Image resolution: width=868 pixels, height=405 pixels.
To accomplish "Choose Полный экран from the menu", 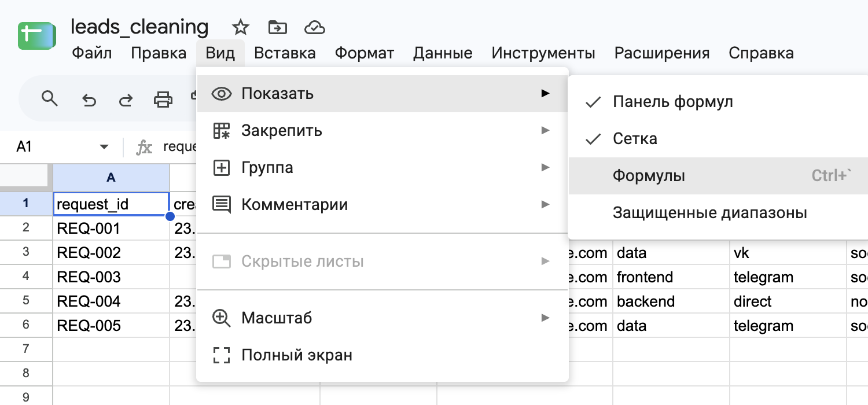I will tap(382, 355).
